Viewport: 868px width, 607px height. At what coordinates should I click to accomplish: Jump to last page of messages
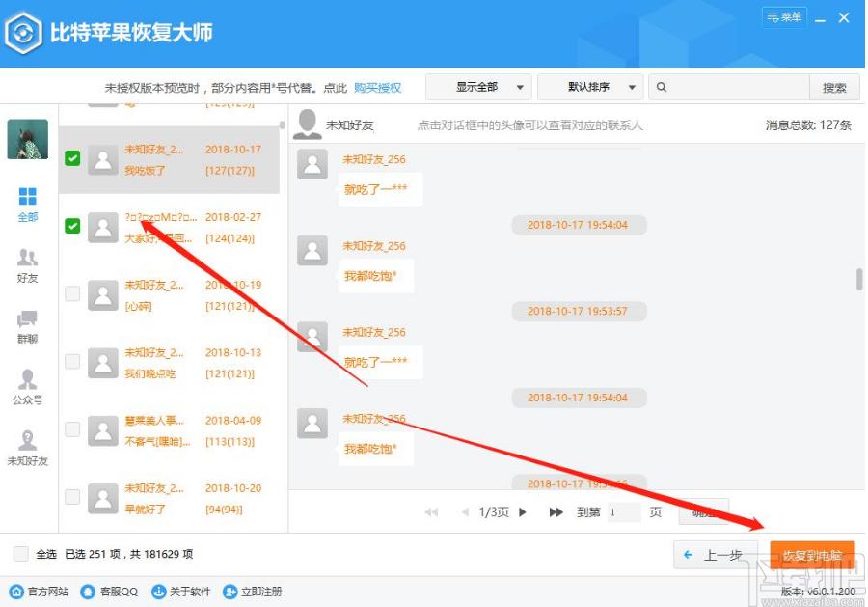pos(556,512)
